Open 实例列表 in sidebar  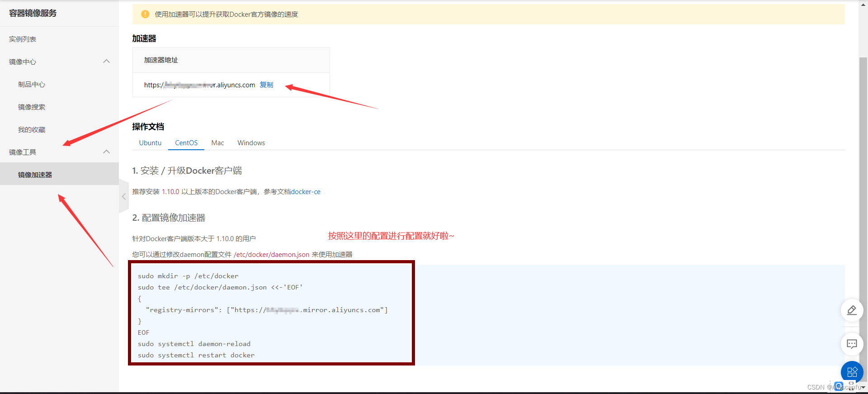point(23,39)
